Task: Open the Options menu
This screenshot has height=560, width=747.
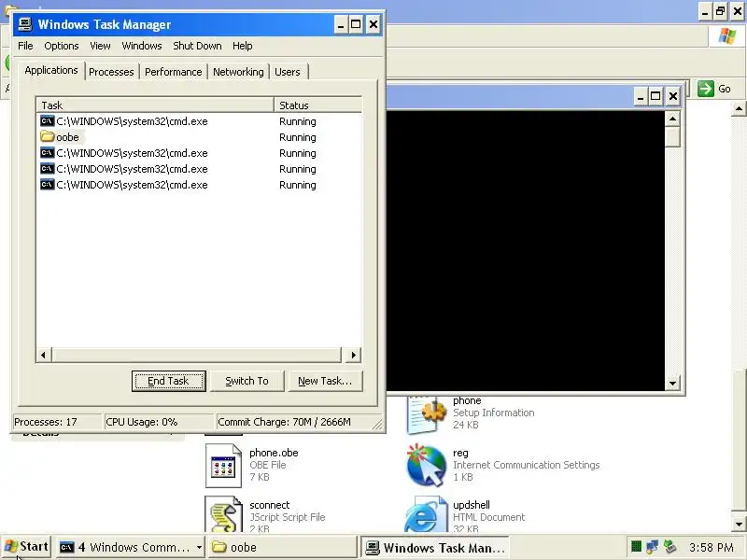Action: click(62, 46)
